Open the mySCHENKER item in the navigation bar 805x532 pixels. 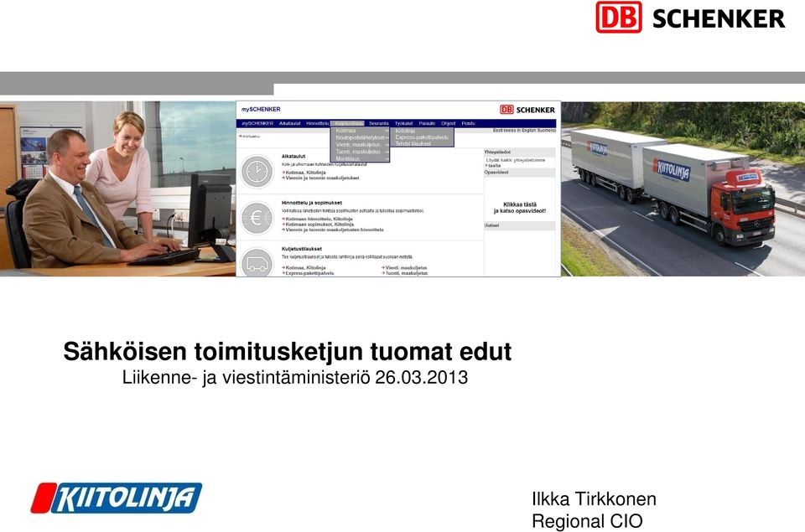(257, 124)
